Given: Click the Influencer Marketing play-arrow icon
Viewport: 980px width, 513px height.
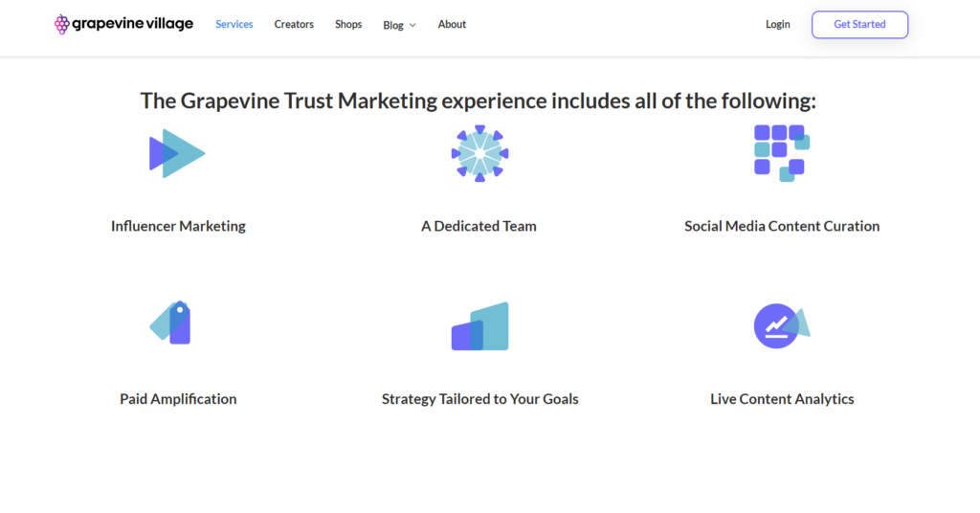Looking at the screenshot, I should [177, 153].
